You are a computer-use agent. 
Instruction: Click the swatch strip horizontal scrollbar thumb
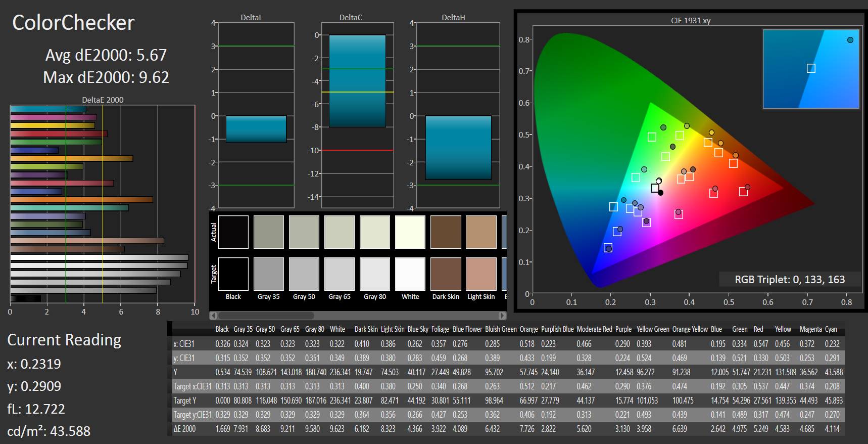pyautogui.click(x=266, y=316)
